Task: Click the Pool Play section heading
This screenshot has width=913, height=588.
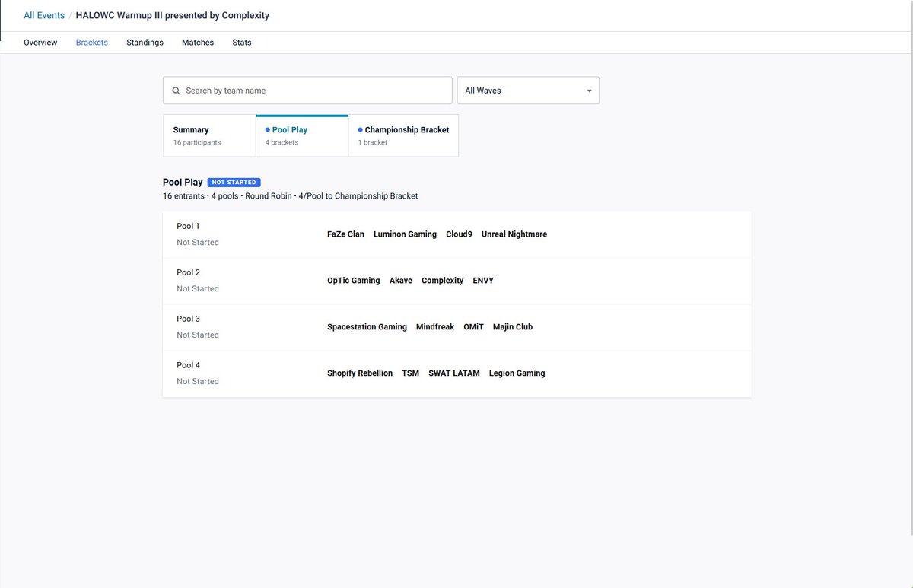Action: coord(183,183)
